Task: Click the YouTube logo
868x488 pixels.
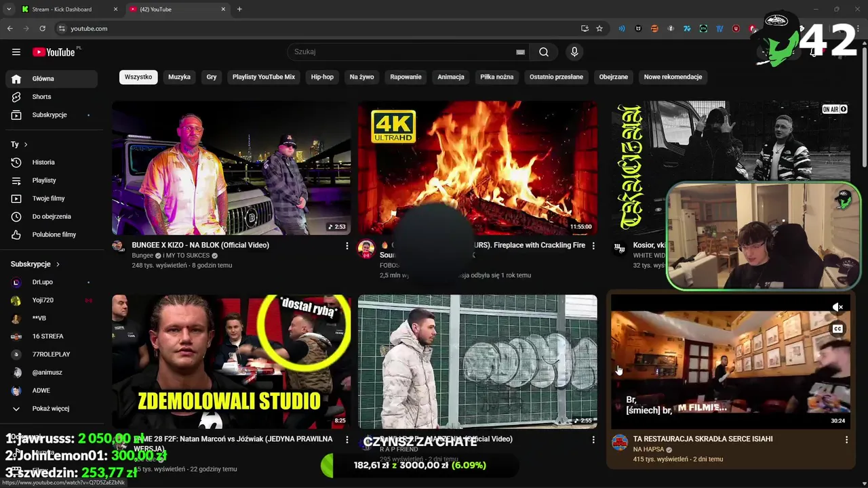Action: point(54,52)
